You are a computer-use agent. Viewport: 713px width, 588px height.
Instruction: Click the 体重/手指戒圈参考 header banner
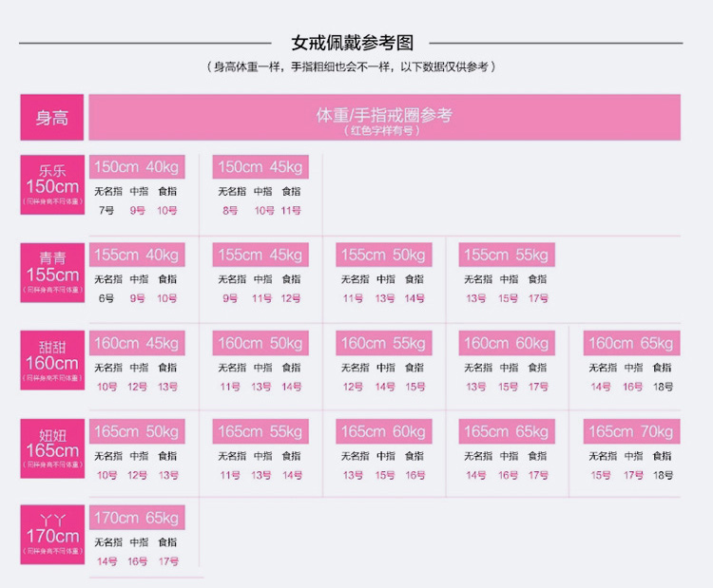tap(384, 118)
